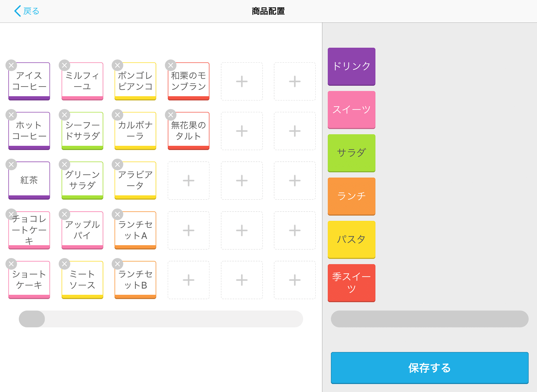Add product in empty slot beside ランチセットA

click(189, 230)
